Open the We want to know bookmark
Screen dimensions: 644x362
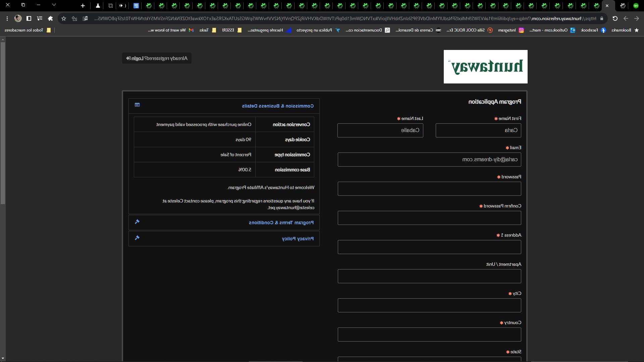click(171, 30)
